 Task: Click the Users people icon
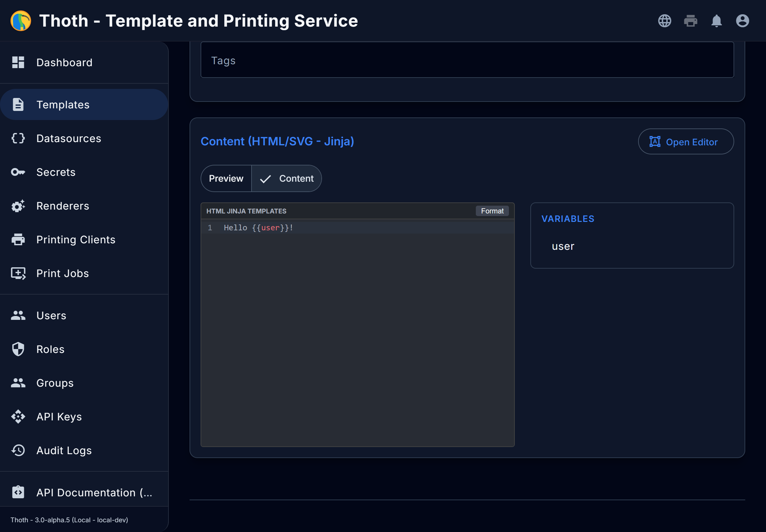18,315
